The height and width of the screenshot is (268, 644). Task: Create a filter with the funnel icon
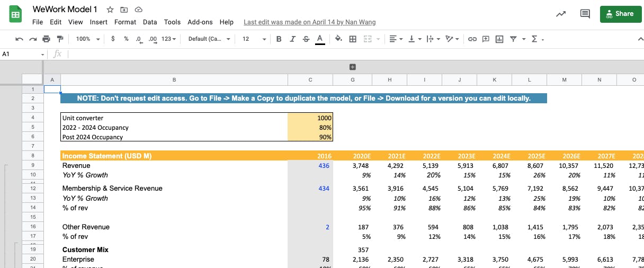pos(513,39)
